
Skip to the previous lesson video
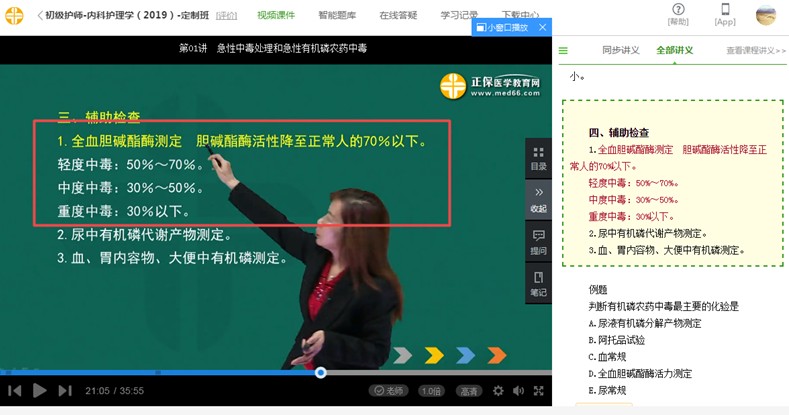point(15,391)
